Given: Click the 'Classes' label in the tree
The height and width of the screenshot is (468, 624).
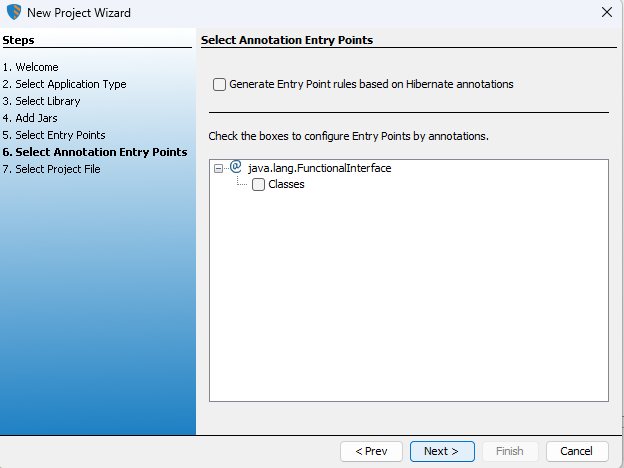Looking at the screenshot, I should click(x=286, y=184).
